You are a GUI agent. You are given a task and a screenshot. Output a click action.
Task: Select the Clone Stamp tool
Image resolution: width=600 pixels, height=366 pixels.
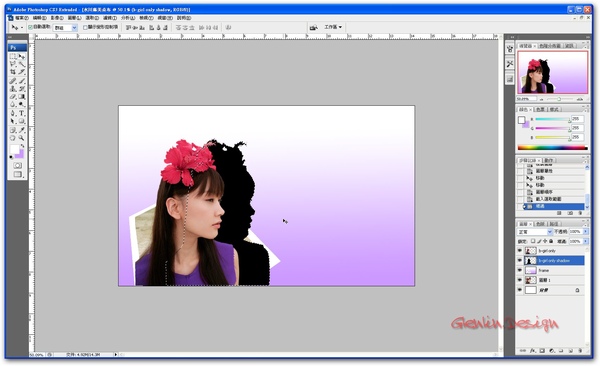[x=13, y=88]
